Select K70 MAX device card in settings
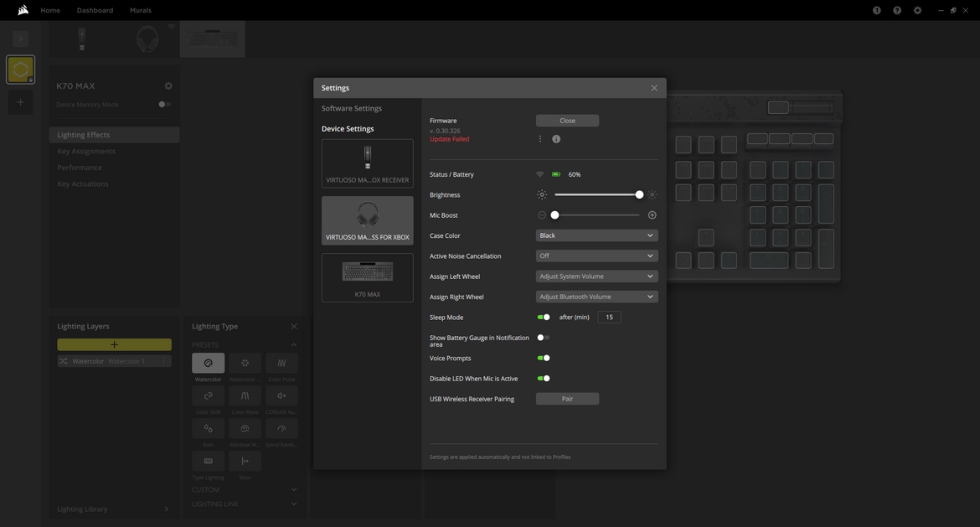This screenshot has height=527, width=980. pyautogui.click(x=368, y=277)
